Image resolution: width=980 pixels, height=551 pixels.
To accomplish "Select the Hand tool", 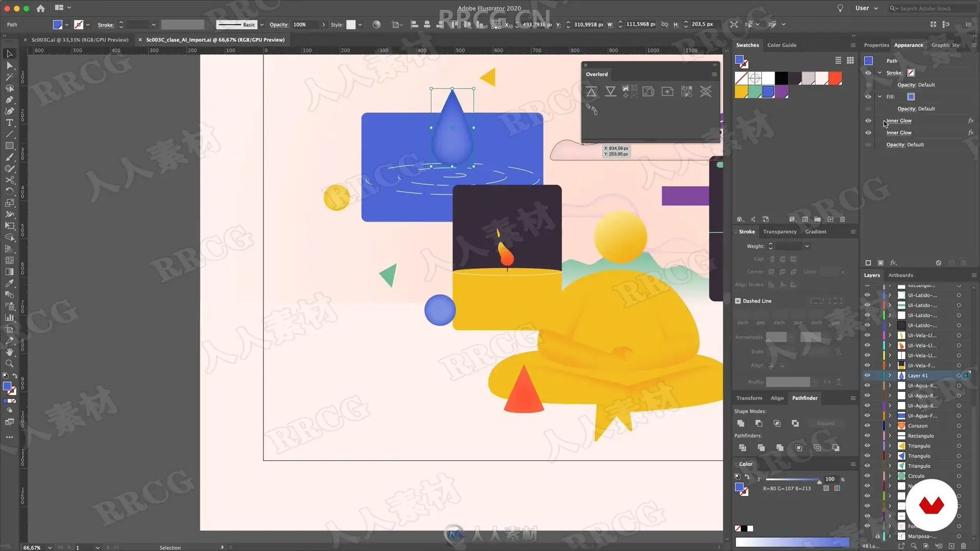I will click(x=9, y=353).
